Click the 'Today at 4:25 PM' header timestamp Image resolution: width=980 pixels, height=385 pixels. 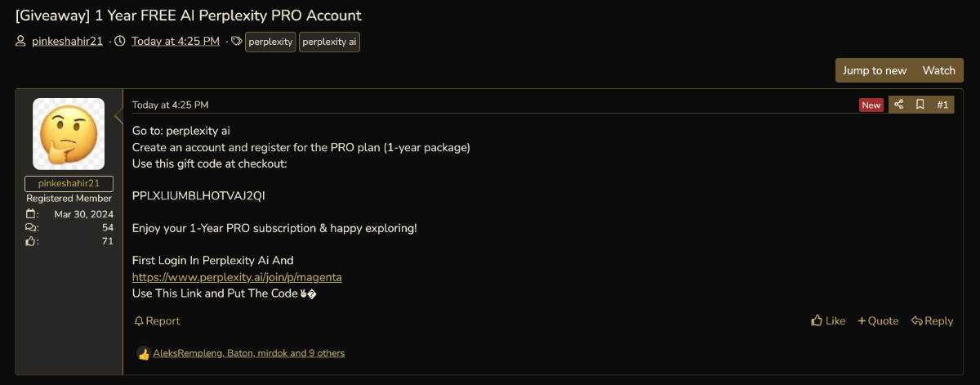[x=175, y=41]
